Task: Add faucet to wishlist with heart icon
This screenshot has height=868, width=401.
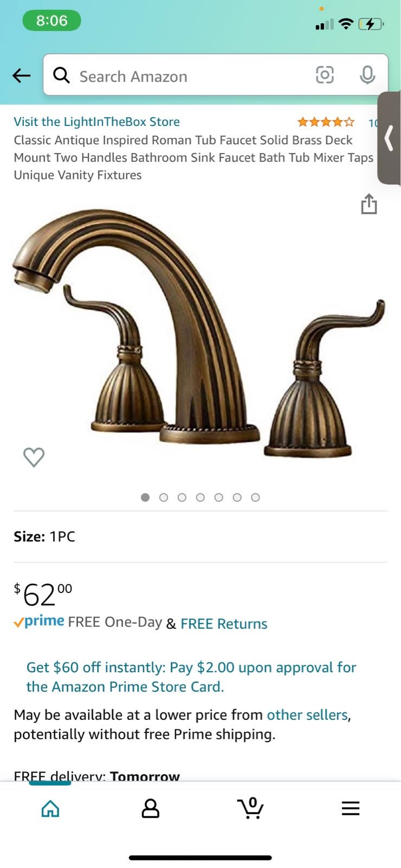Action: pyautogui.click(x=34, y=457)
